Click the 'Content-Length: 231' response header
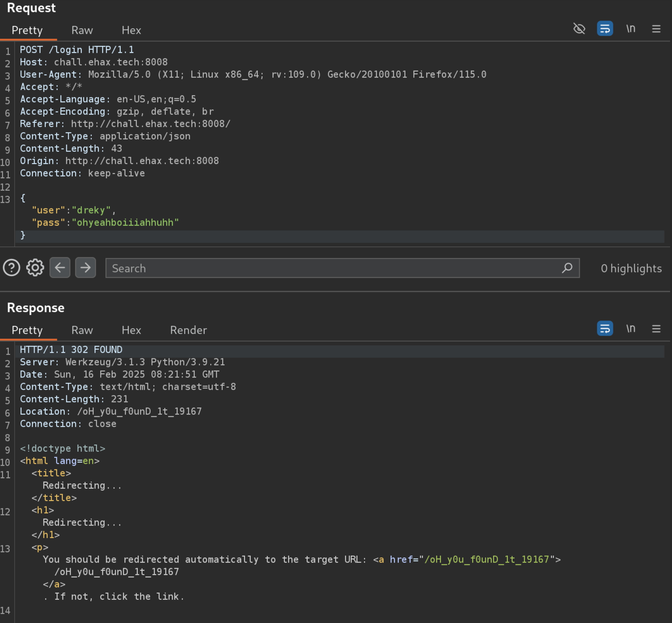 click(74, 400)
